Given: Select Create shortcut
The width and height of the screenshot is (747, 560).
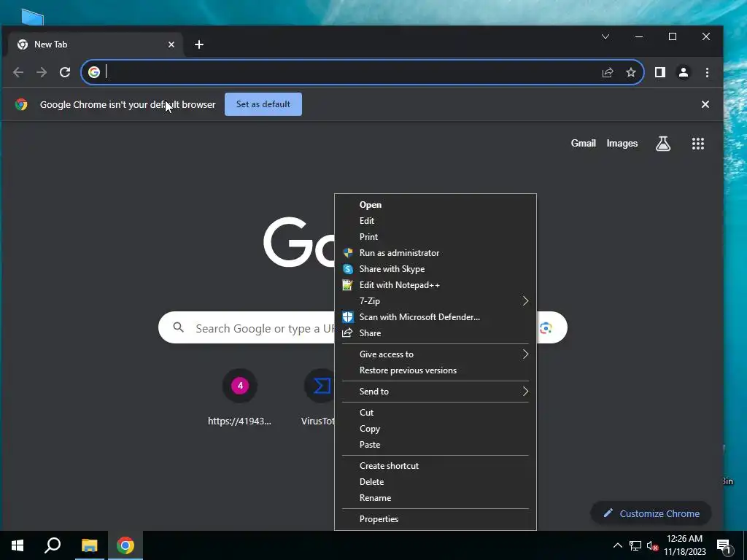Looking at the screenshot, I should pos(436,466).
